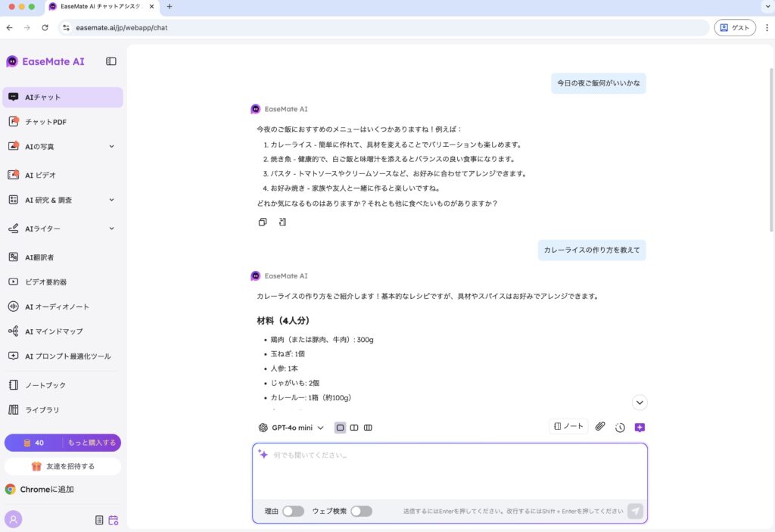The height and width of the screenshot is (532, 775).
Task: Open the GPT-4o mini model dropdown
Action: [x=291, y=428]
